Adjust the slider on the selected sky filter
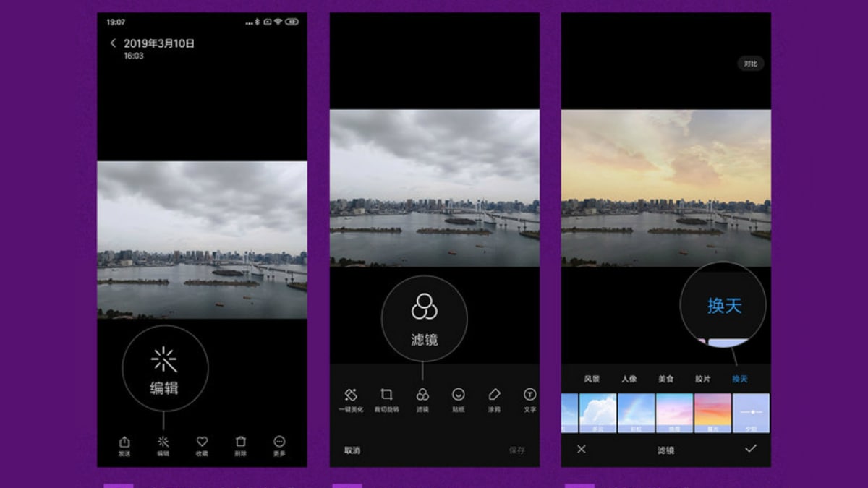This screenshot has width=868, height=488. coord(752,412)
